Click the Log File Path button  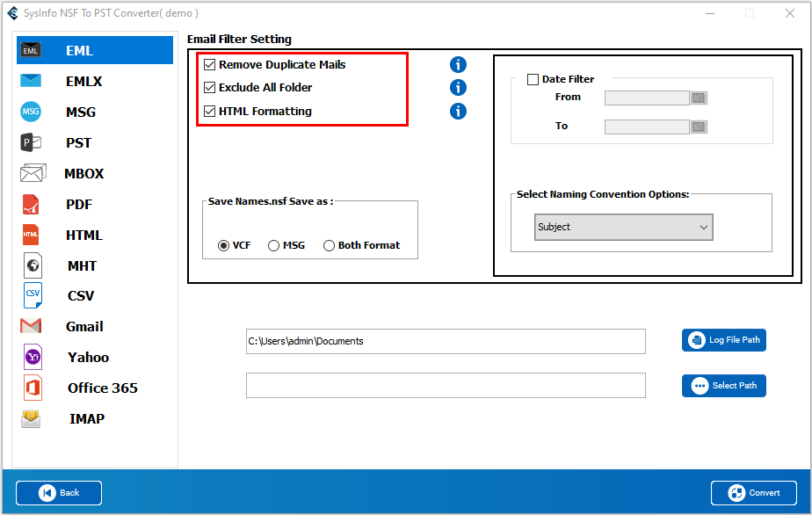(723, 340)
